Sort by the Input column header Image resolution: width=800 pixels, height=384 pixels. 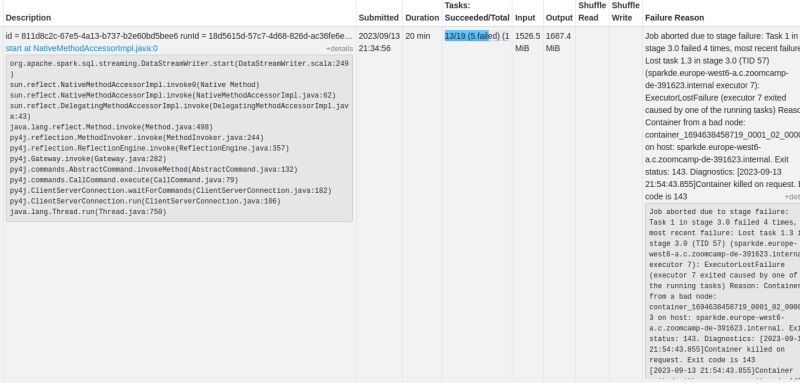pyautogui.click(x=525, y=17)
